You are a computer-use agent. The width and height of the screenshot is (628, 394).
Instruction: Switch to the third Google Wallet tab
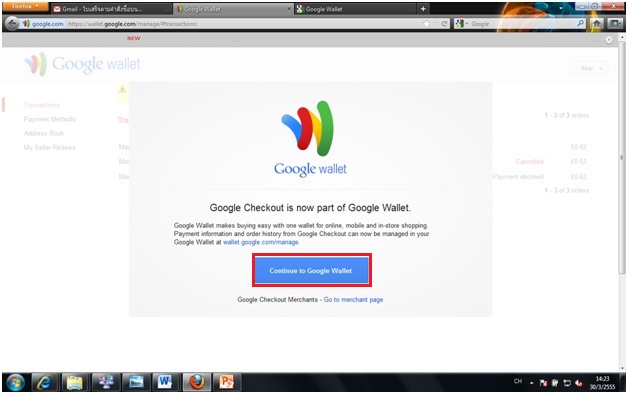354,9
